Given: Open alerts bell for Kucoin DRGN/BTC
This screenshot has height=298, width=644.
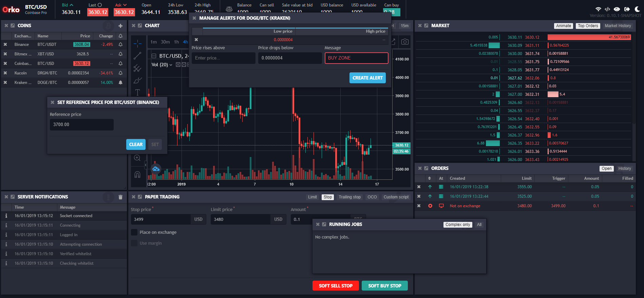Looking at the screenshot, I should tap(120, 73).
